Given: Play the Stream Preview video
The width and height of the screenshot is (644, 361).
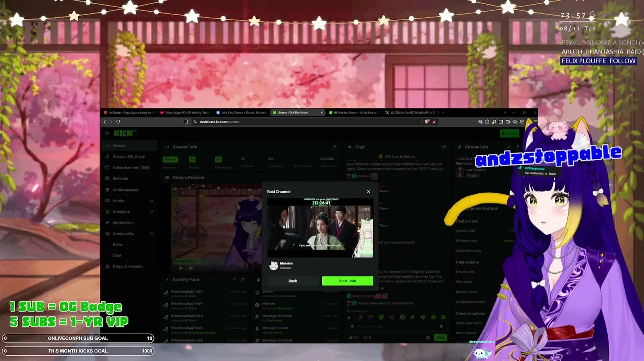Looking at the screenshot, I should (x=181, y=268).
